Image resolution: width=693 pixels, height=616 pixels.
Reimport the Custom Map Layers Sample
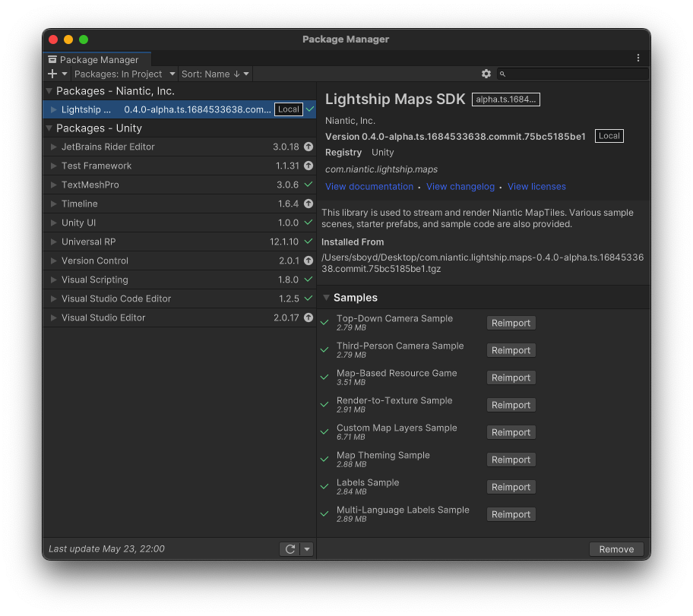tap(511, 433)
